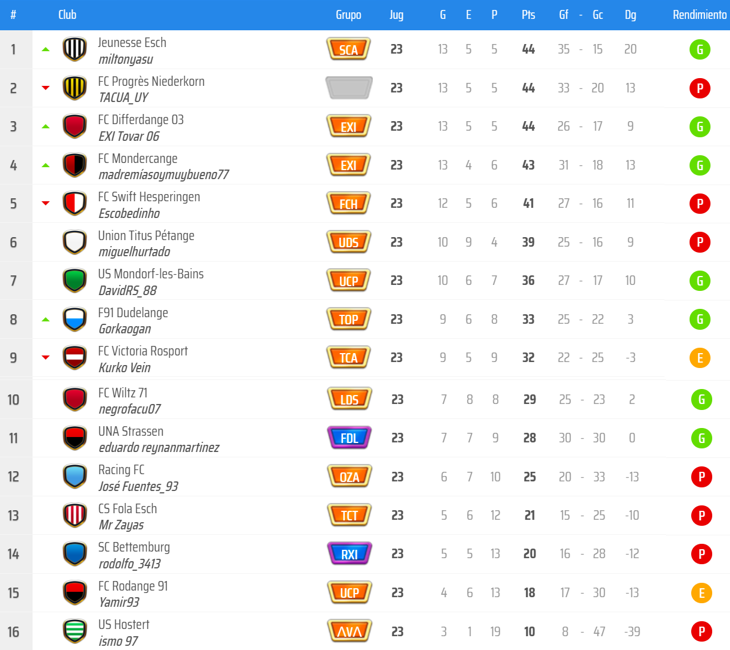Viewport: 730px width, 650px height.
Task: Click the orange E form indicator for FC Victoria Rosport
Action: point(700,358)
